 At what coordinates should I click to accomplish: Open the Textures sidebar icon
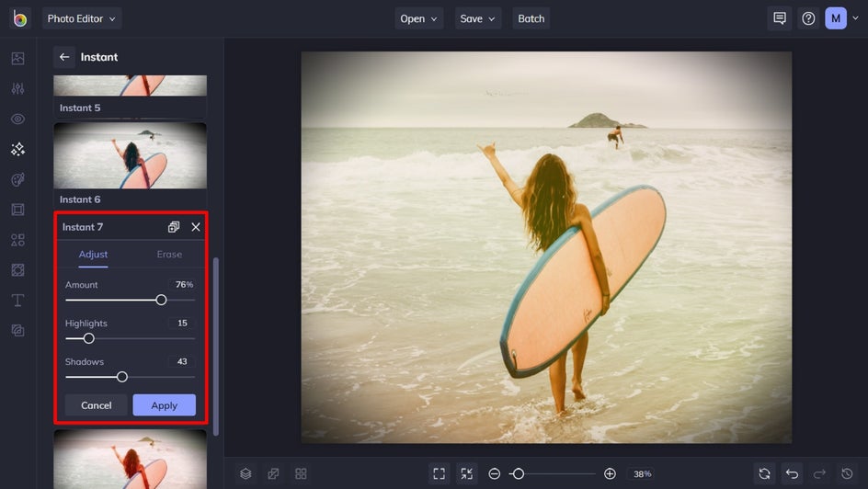17,330
